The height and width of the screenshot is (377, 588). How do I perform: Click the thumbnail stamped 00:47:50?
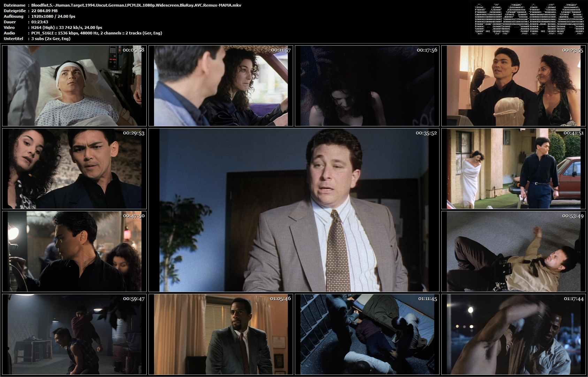(74, 251)
